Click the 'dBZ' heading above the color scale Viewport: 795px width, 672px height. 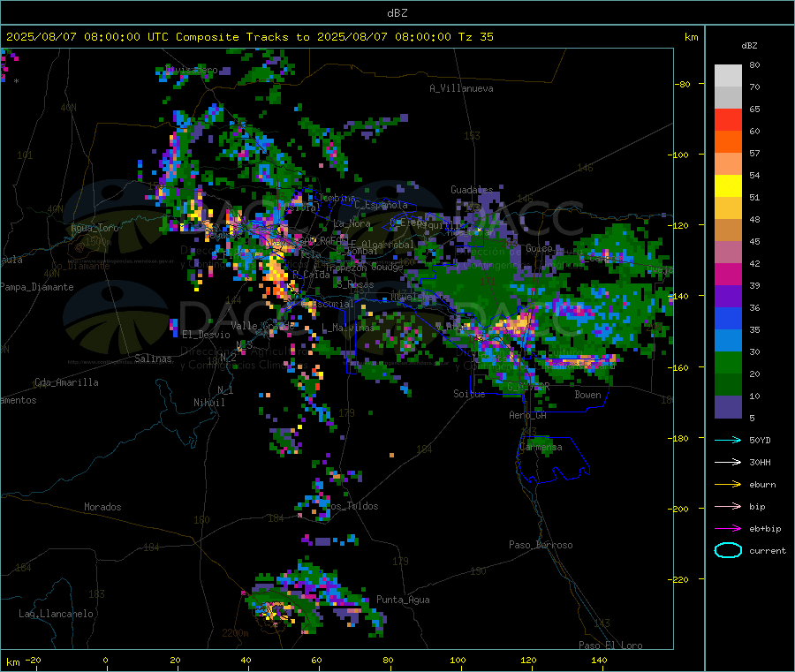pos(749,46)
